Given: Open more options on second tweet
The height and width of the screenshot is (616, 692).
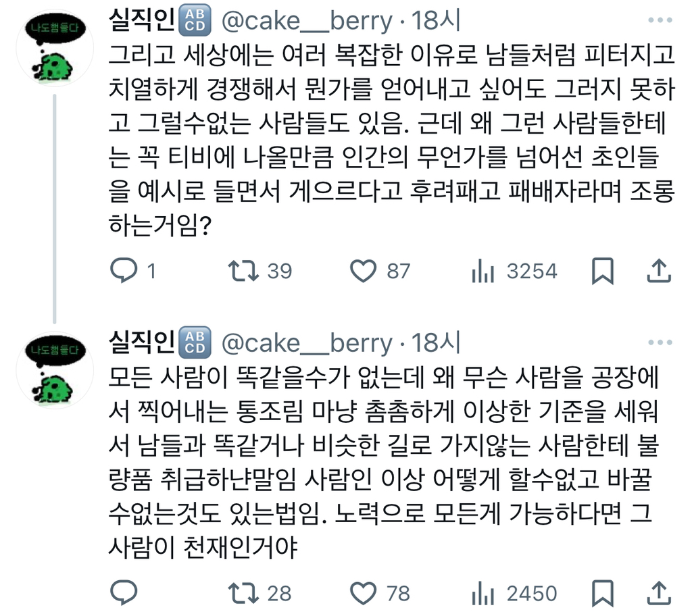Looking at the screenshot, I should pos(657,343).
